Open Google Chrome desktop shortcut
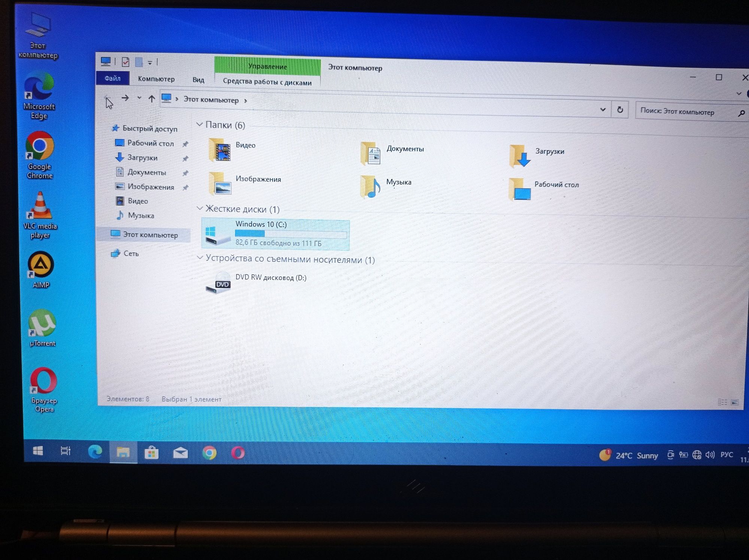749x560 pixels. point(40,155)
